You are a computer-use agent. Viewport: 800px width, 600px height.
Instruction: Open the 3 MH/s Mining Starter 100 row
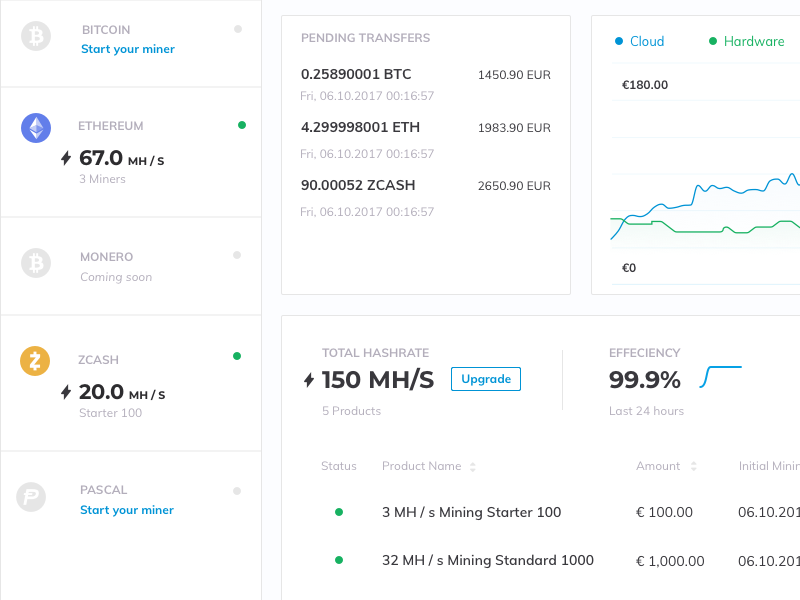click(472, 512)
